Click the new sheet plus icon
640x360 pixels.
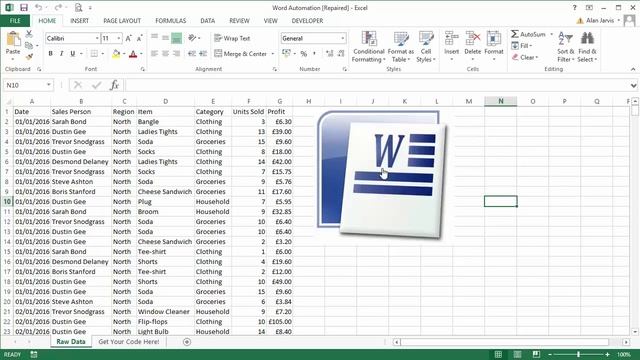pos(187,342)
